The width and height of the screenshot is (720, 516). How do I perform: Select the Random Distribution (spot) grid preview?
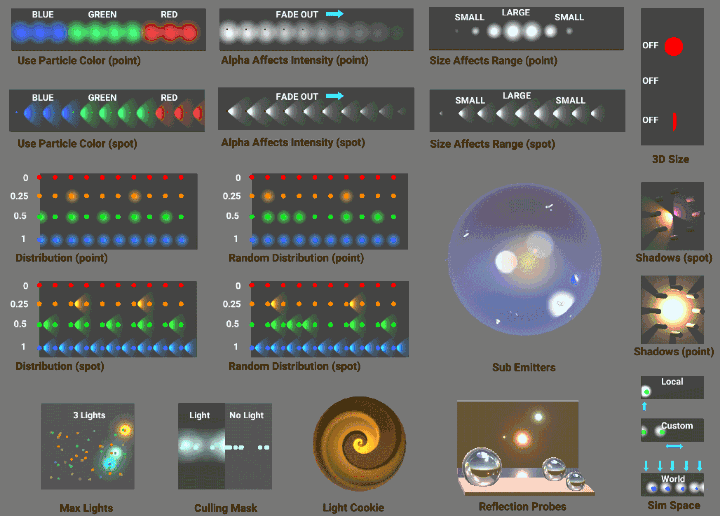pyautogui.click(x=330, y=319)
